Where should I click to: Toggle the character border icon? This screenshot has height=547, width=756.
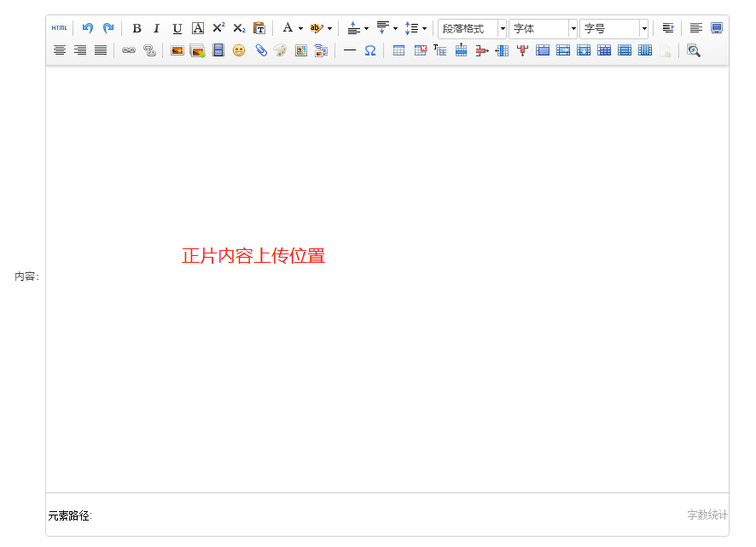198,28
